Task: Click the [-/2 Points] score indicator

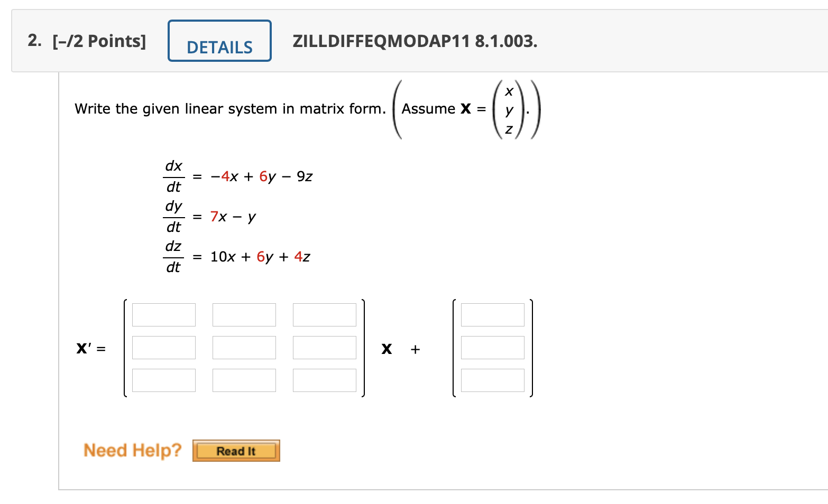Action: (98, 40)
